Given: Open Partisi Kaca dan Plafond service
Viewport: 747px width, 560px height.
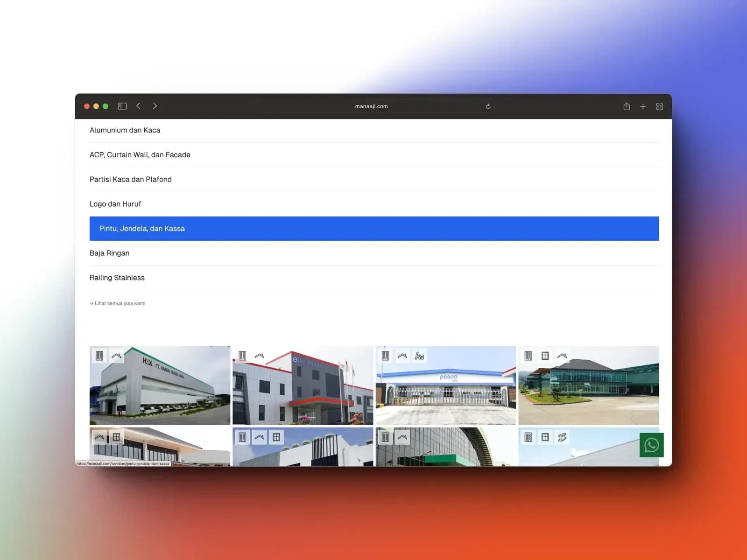Looking at the screenshot, I should pos(130,179).
